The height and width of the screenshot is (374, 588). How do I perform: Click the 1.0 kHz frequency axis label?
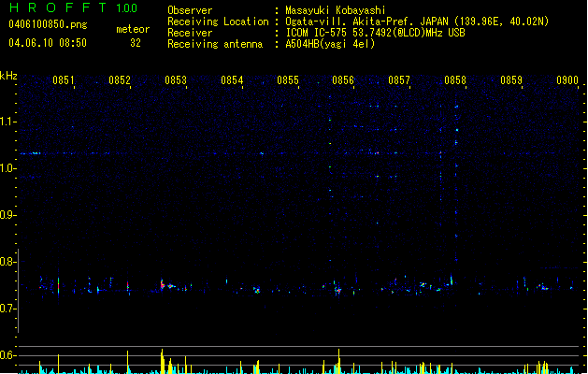(8, 168)
